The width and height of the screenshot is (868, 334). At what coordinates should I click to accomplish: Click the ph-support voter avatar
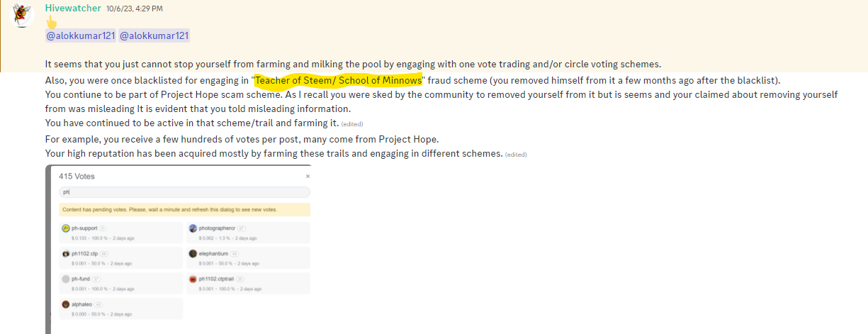[66, 228]
